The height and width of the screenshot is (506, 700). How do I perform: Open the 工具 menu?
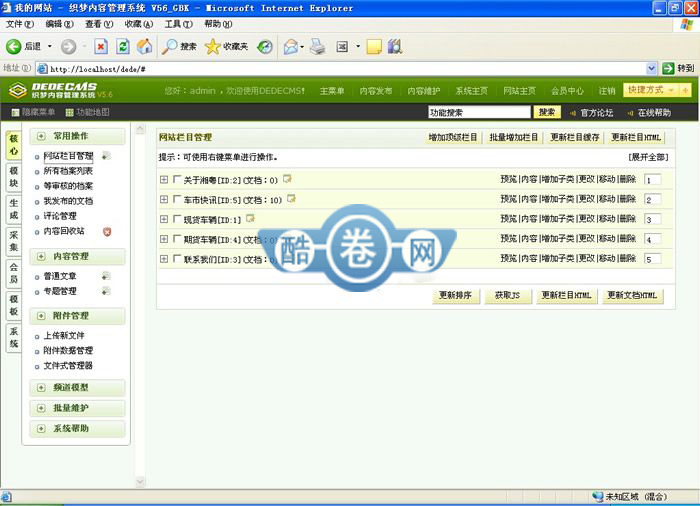click(x=179, y=24)
